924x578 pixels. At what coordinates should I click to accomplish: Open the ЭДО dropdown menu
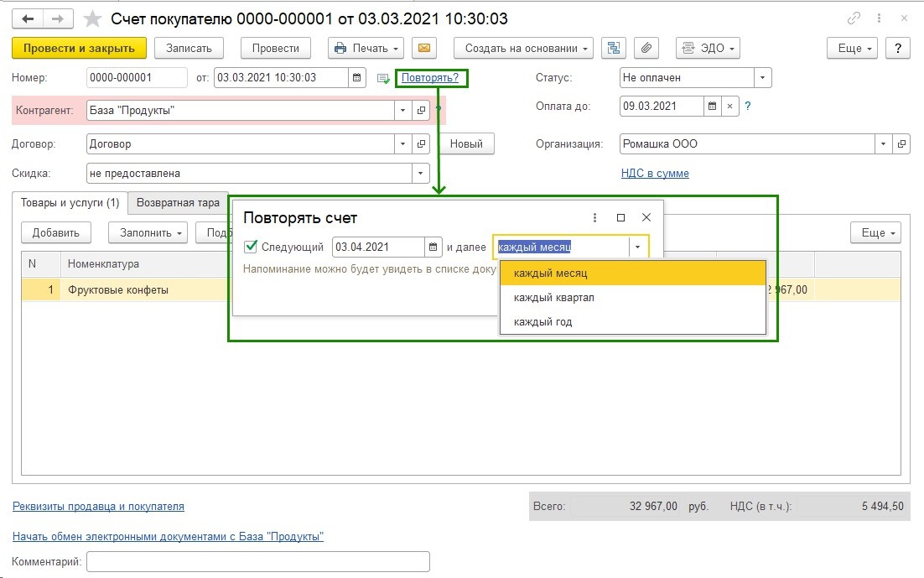(x=708, y=49)
